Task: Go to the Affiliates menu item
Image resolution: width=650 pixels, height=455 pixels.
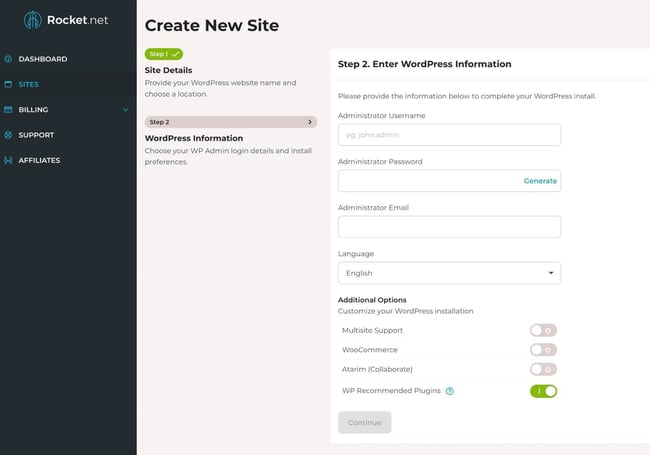Action: [39, 160]
